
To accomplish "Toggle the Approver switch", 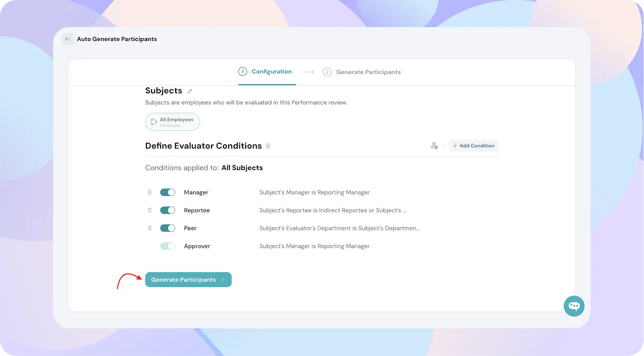I will 167,246.
